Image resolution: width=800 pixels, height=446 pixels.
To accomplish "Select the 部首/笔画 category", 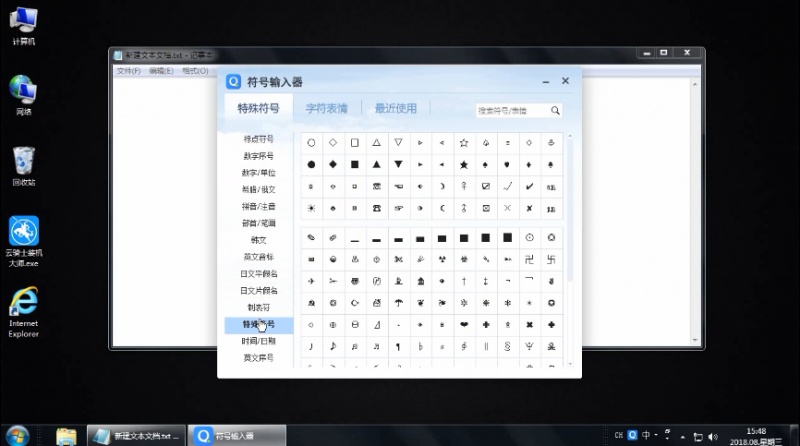I will [x=259, y=223].
